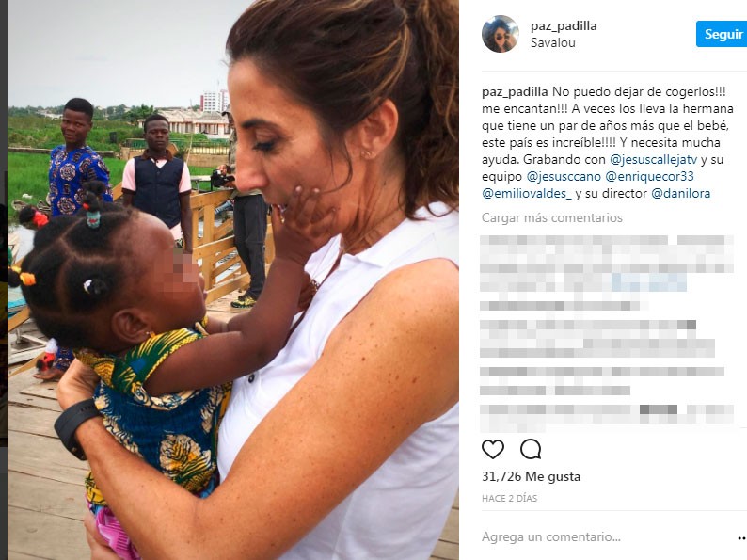Image resolution: width=747 pixels, height=560 pixels.
Task: Visit the @danilora mention
Action: click(x=681, y=194)
